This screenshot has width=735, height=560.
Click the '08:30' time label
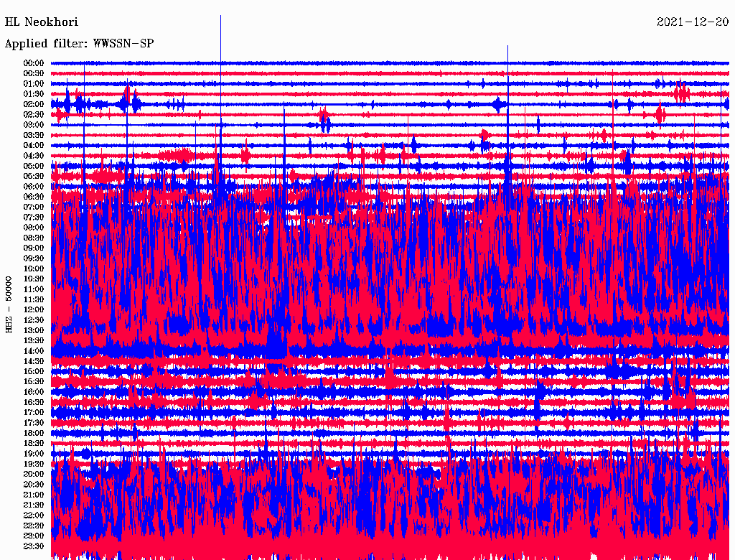[x=34, y=238]
